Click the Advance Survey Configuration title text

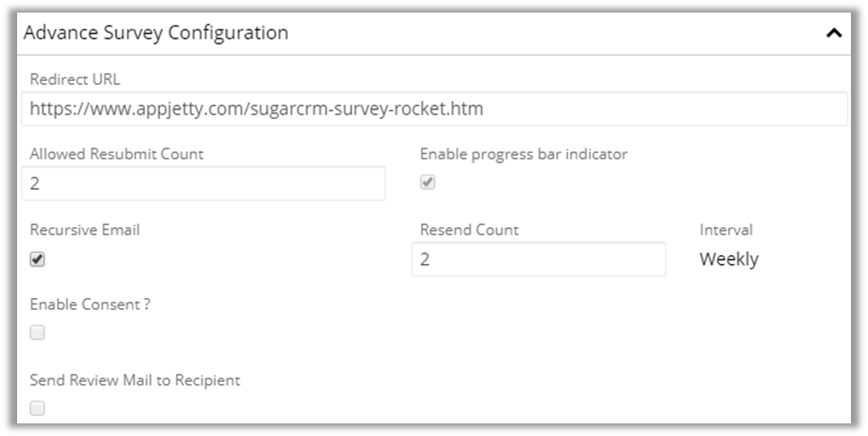click(156, 33)
